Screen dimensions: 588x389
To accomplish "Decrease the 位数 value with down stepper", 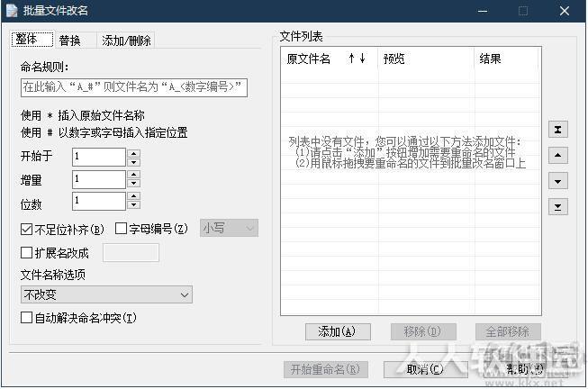I will coord(134,204).
